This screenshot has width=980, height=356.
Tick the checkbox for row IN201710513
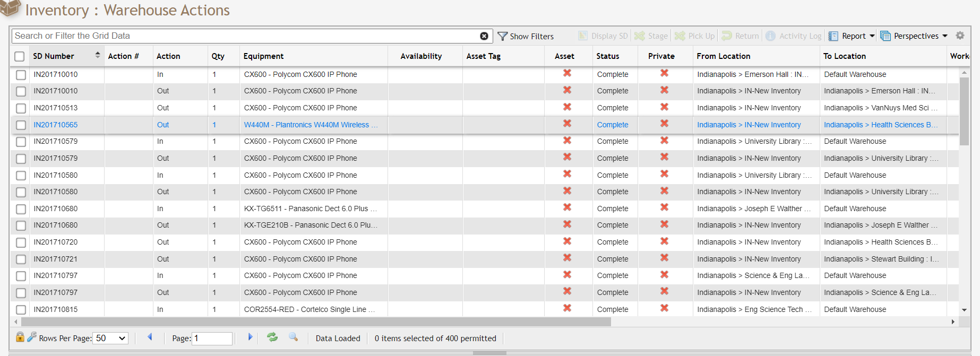click(21, 108)
